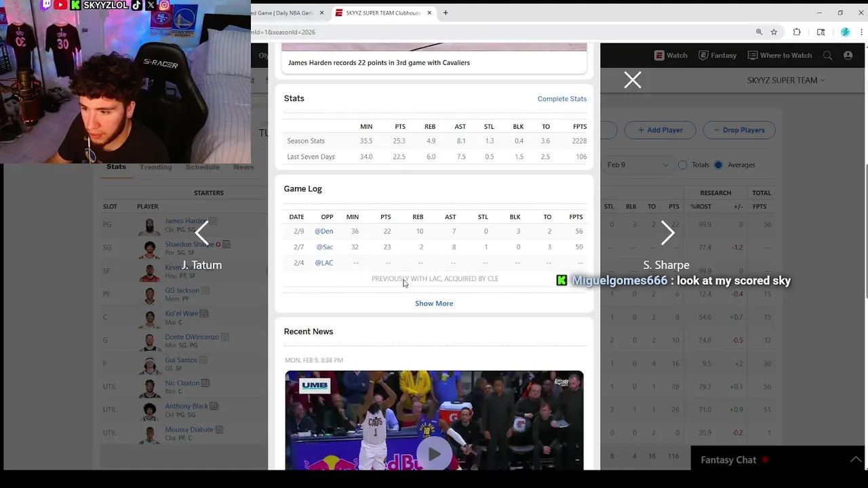
Task: Open player card icon beside GG Jackson
Action: tap(205, 290)
